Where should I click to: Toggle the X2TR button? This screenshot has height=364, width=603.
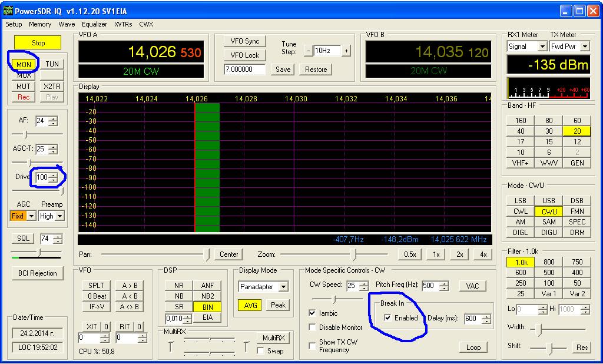(52, 86)
